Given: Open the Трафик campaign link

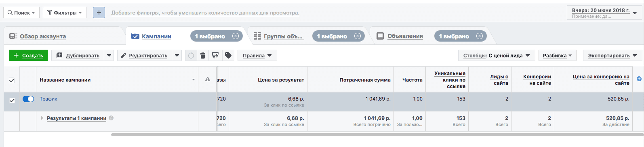Looking at the screenshot, I should (48, 99).
